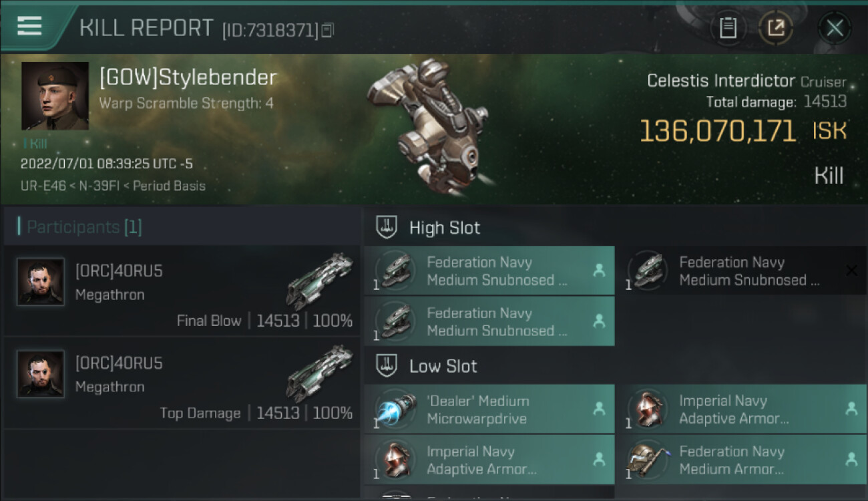Click the clipboard report icon
Screen dimensions: 868x501
tap(728, 28)
